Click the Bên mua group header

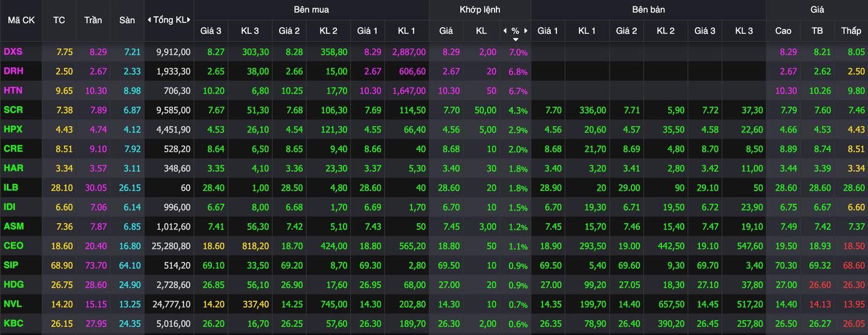click(x=311, y=9)
